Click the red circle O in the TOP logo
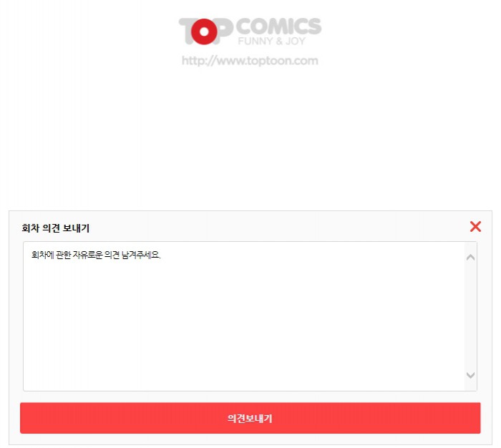Viewport: 501px width, 448px height. [204, 31]
